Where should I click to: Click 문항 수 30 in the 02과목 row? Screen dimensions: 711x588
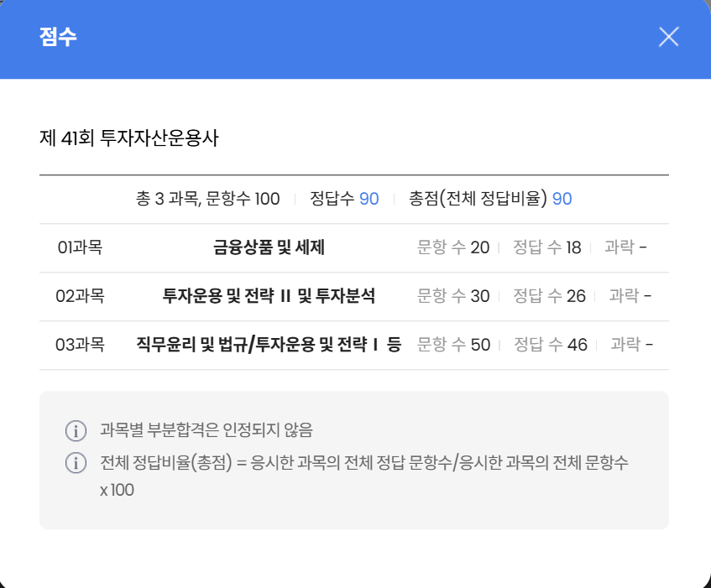tap(453, 296)
